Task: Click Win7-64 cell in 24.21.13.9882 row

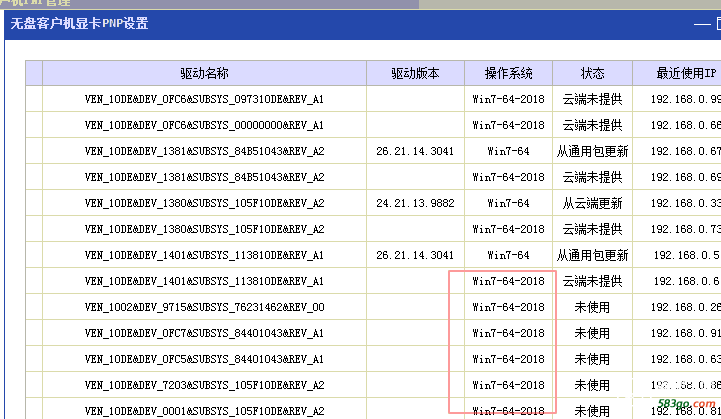Action: coord(508,203)
